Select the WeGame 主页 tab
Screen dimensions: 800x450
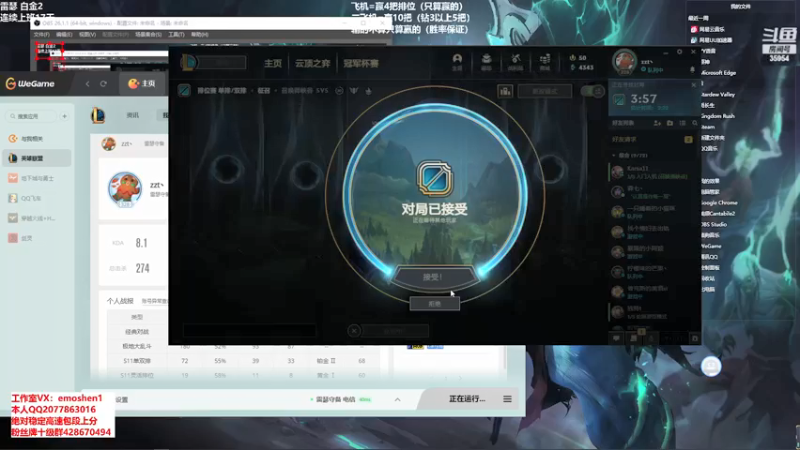click(141, 83)
